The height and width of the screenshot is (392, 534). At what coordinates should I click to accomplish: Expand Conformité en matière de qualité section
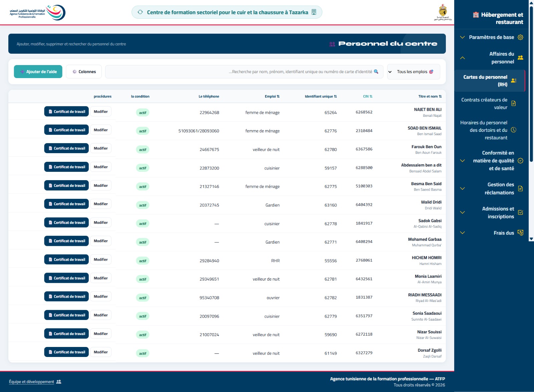462,160
